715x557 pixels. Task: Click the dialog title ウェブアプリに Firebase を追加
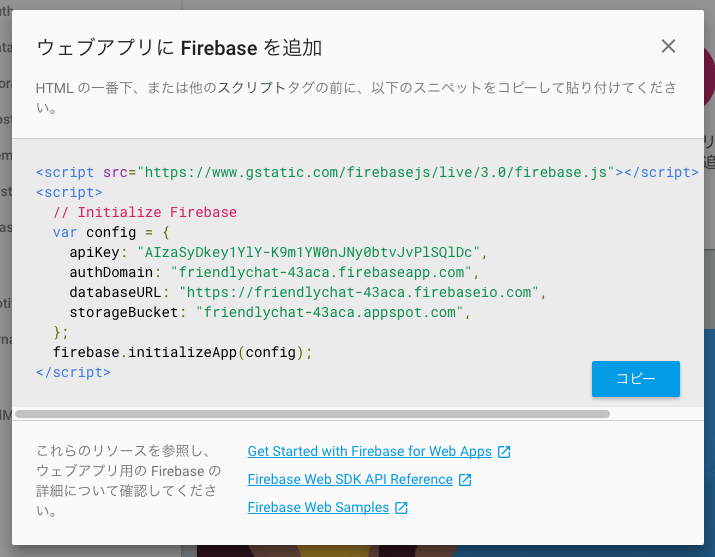(179, 48)
